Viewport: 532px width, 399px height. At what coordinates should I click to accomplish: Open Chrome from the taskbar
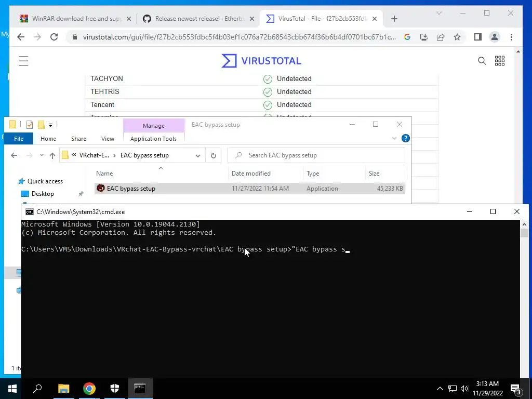[89, 389]
